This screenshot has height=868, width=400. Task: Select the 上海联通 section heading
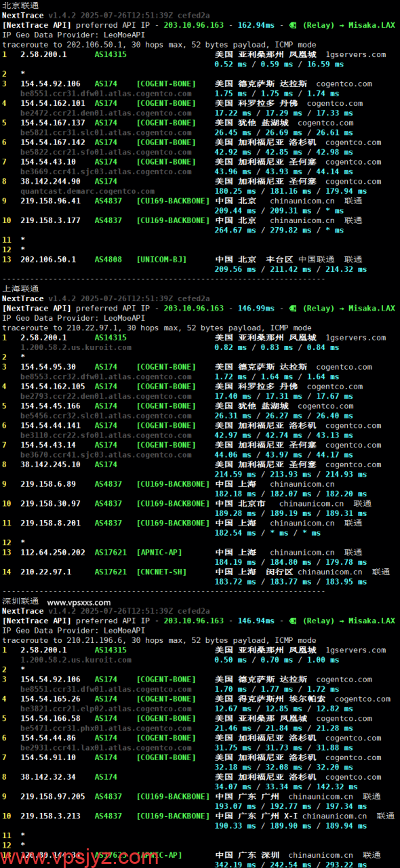tap(20, 289)
